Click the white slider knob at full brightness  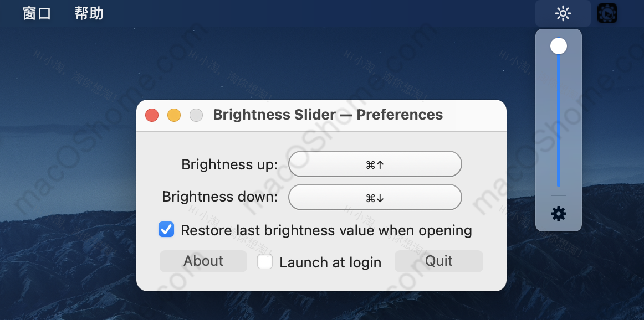pos(558,45)
